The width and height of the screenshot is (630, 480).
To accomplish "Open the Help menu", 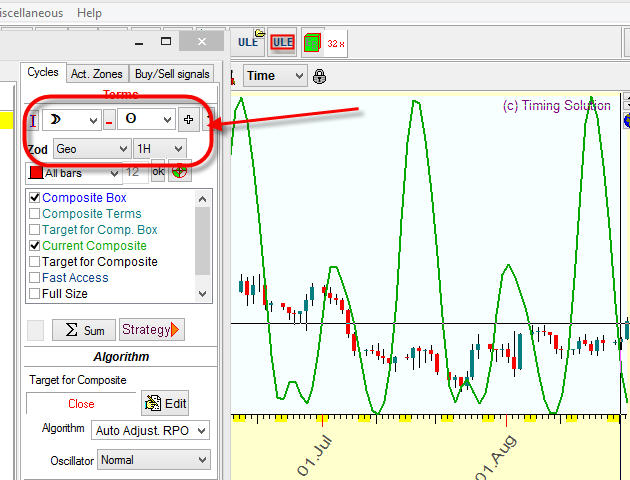I will tap(89, 13).
